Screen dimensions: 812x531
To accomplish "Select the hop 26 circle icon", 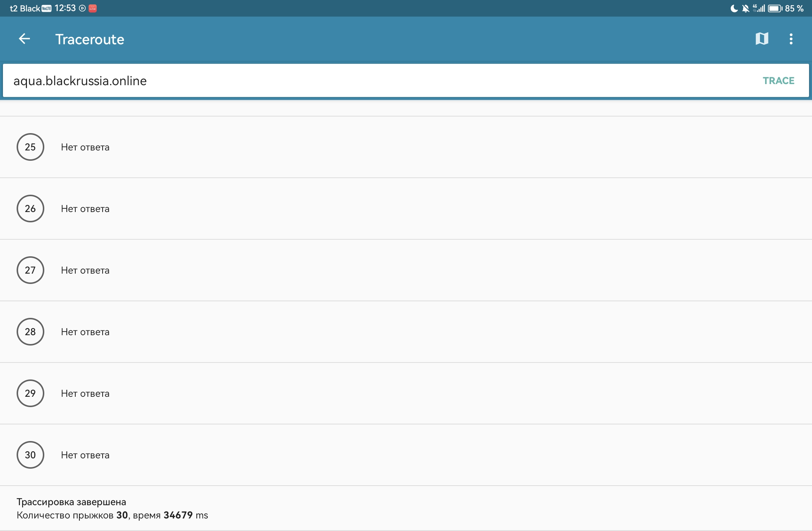I will point(30,208).
